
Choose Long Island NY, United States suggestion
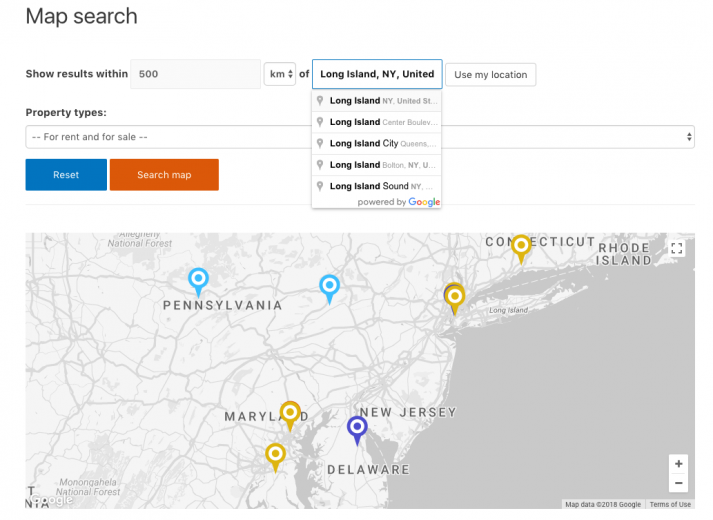(x=377, y=100)
